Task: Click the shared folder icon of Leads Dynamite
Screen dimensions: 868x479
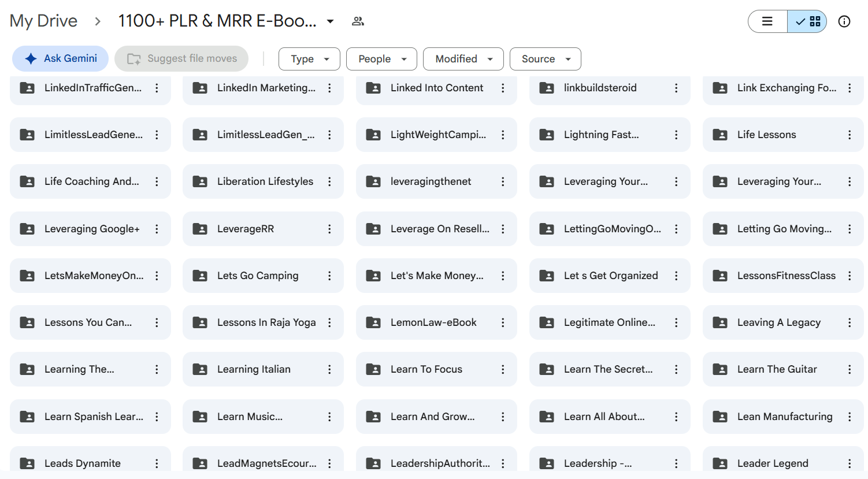Action: 27,463
